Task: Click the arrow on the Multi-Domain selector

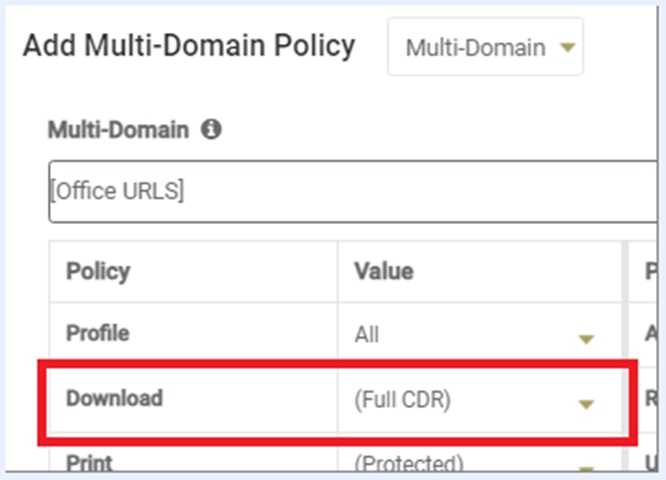Action: tap(568, 48)
